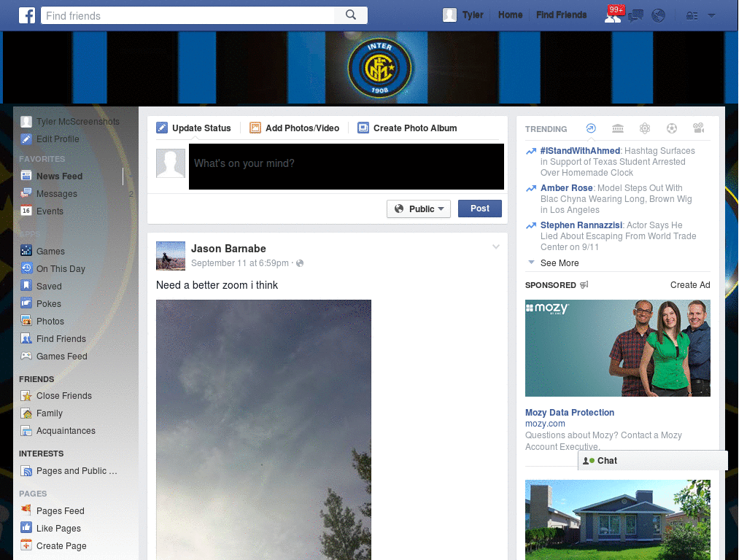The image size is (747, 560).
Task: View Entertainment trends with the movie camera icon
Action: pos(699,128)
